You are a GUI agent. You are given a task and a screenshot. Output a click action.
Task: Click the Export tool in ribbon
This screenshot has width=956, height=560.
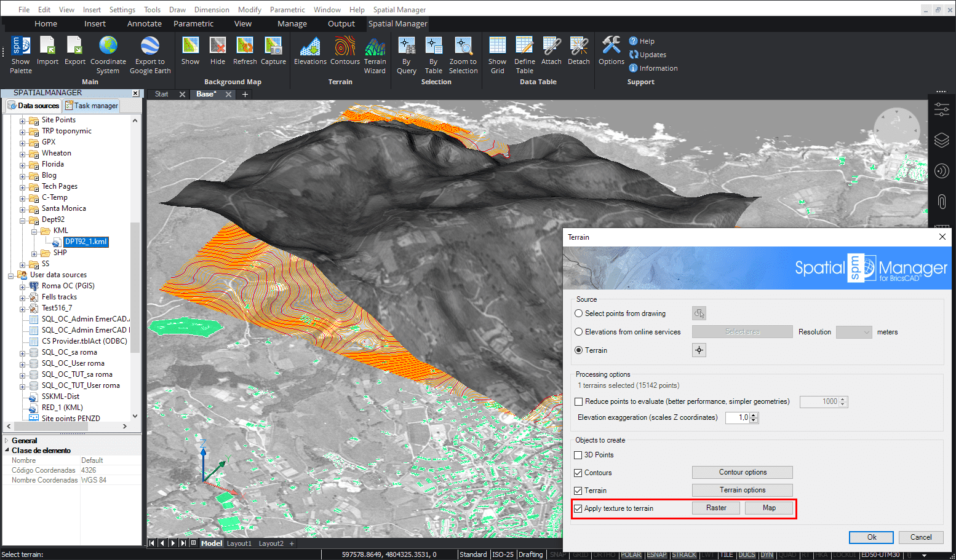(x=75, y=51)
